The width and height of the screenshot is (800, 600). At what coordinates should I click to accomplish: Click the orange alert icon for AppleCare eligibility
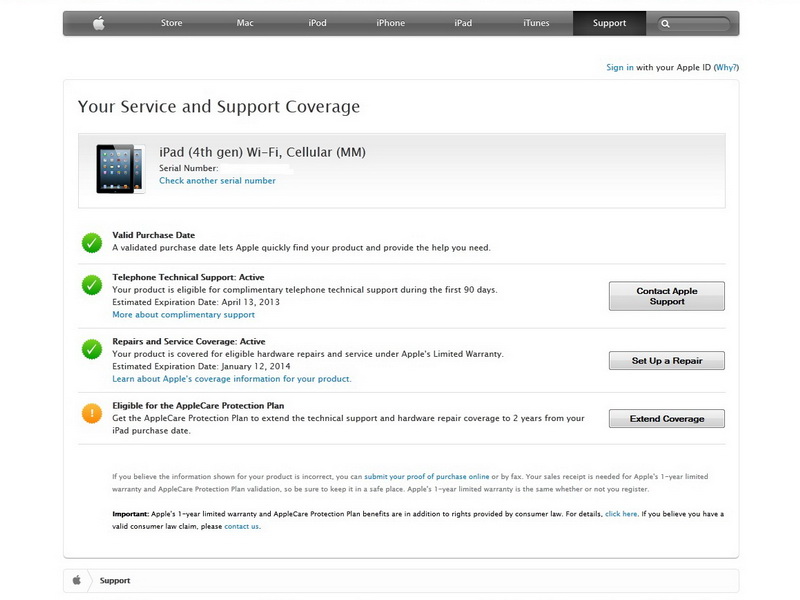click(x=92, y=413)
